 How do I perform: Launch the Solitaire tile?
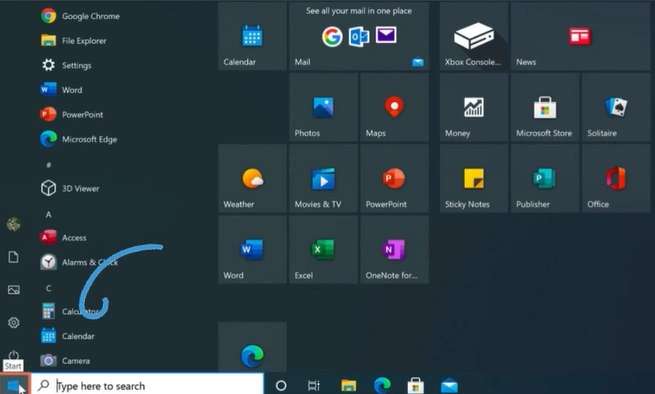[x=616, y=107]
